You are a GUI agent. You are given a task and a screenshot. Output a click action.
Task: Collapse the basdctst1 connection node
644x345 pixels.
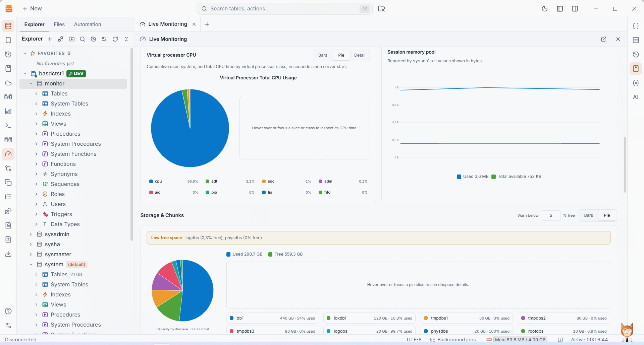25,74
